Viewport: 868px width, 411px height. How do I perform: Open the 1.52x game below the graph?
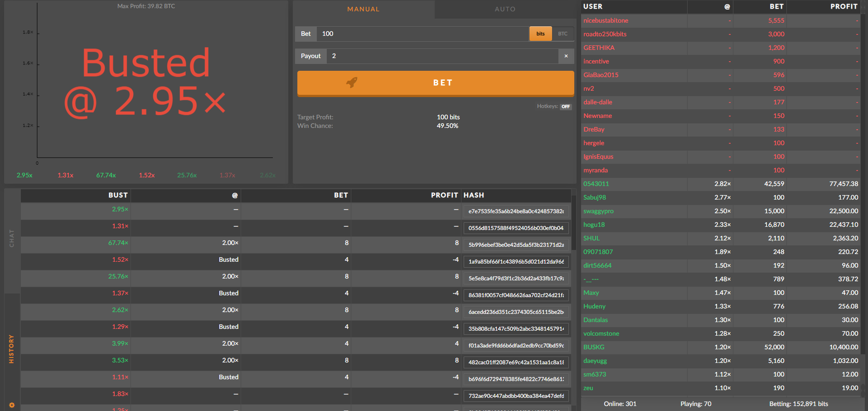(x=147, y=175)
